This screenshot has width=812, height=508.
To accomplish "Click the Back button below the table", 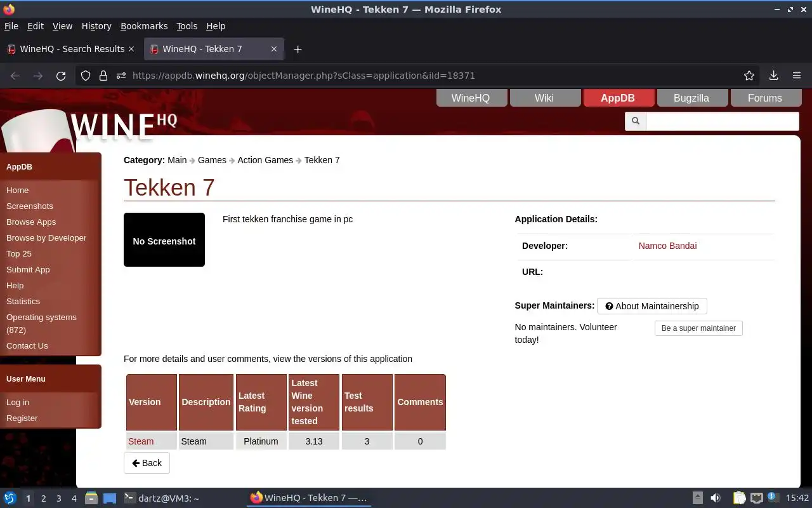I will (x=147, y=463).
